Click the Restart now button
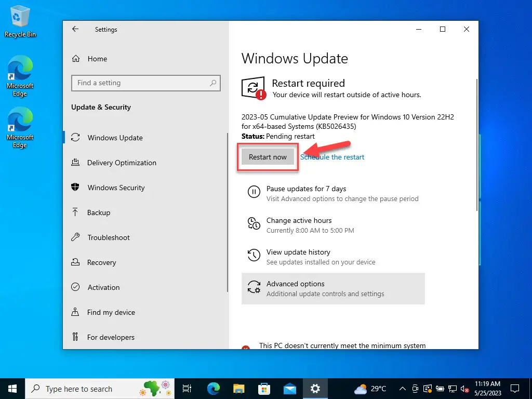The width and height of the screenshot is (532, 399). [x=268, y=157]
